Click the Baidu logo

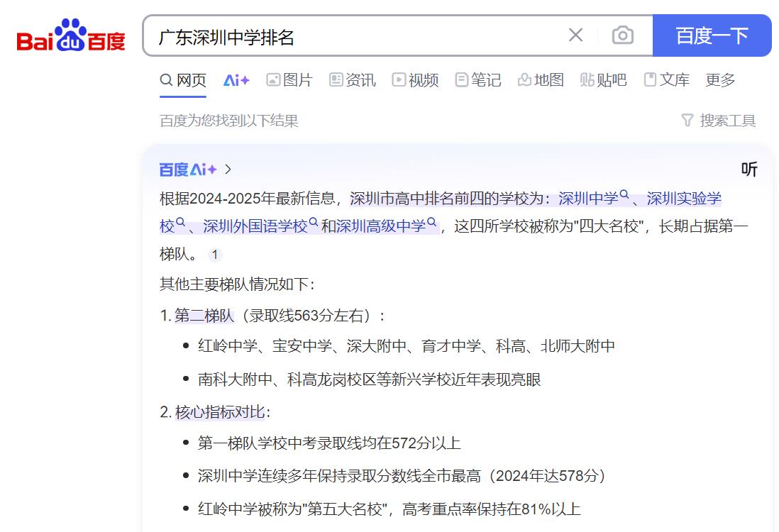point(70,35)
